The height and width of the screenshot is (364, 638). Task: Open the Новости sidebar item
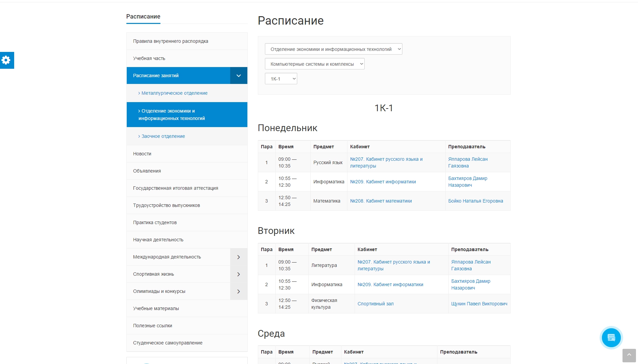142,154
